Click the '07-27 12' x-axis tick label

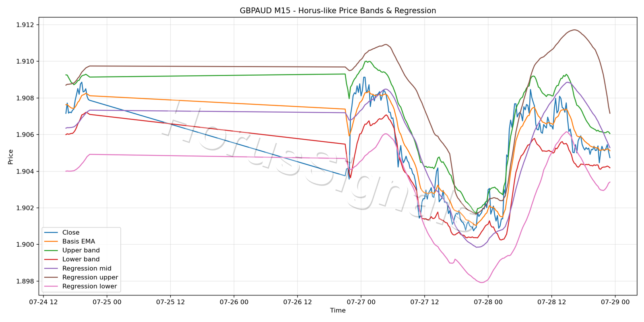click(x=424, y=302)
